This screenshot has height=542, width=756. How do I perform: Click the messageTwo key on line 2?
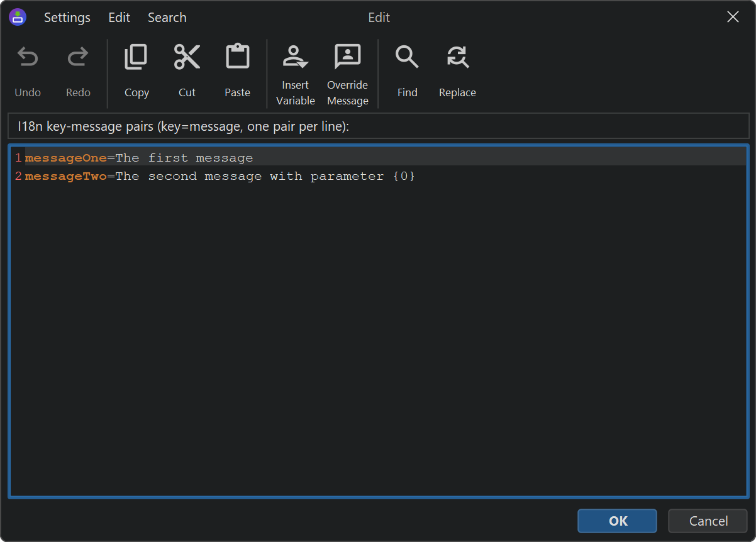click(65, 177)
